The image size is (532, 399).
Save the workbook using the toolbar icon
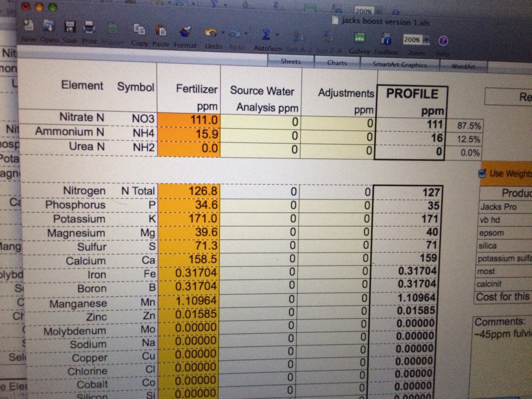pyautogui.click(x=70, y=27)
